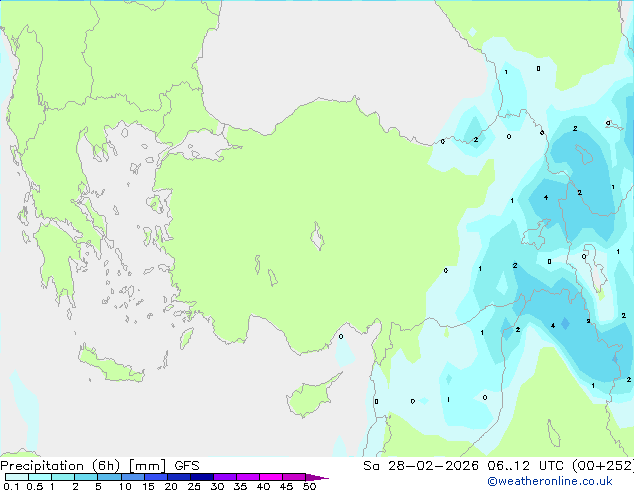Pick the legend swatch between 2 and 5
634x490 pixels.
86,477
